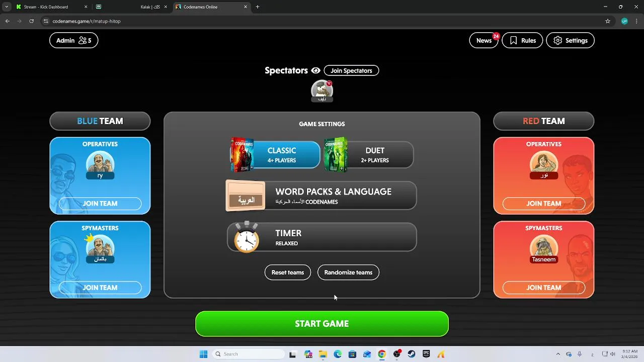Open News notifications
The width and height of the screenshot is (644, 362).
(x=484, y=40)
